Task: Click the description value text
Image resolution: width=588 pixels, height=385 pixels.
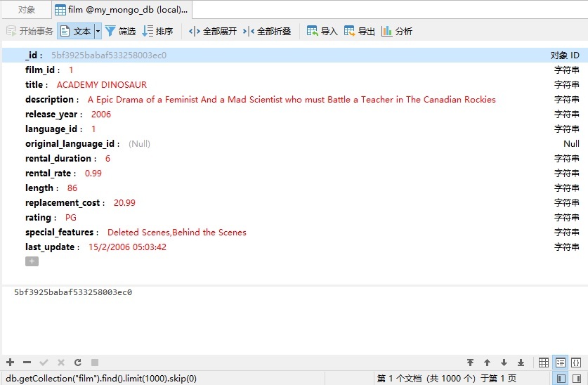Action: point(292,99)
